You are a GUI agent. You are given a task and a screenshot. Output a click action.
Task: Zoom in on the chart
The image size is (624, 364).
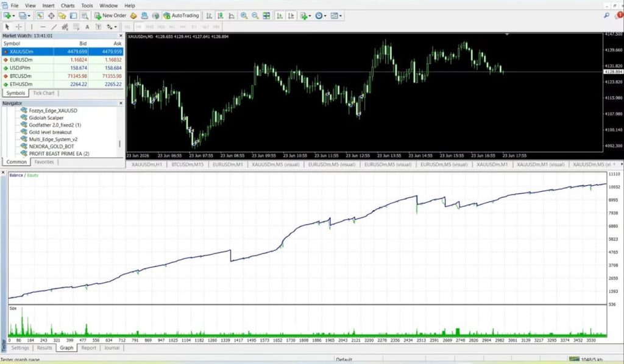click(x=244, y=15)
